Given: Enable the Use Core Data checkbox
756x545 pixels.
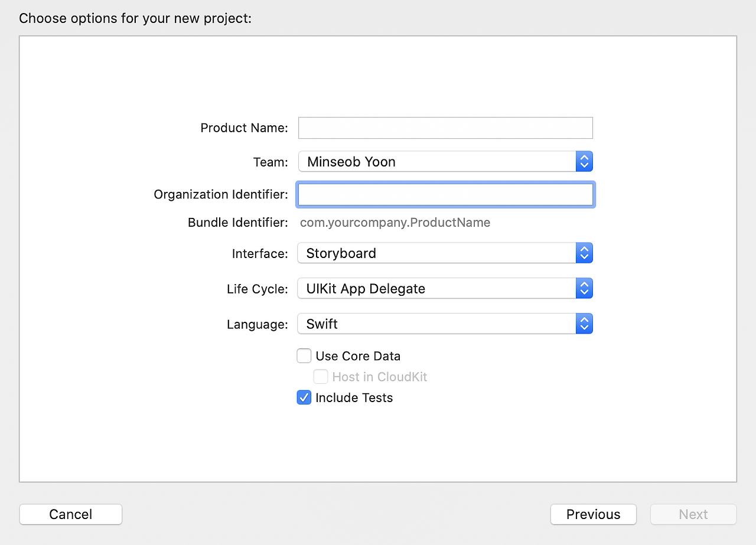Looking at the screenshot, I should coord(304,355).
